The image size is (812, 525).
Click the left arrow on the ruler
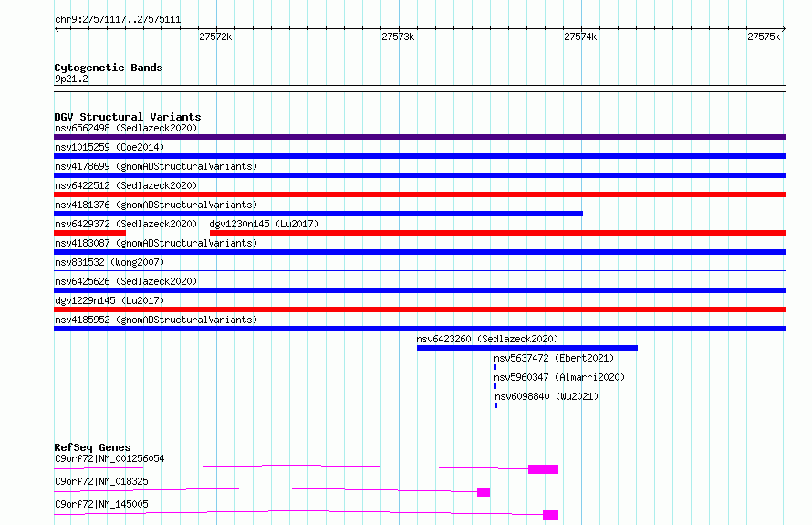[x=57, y=29]
